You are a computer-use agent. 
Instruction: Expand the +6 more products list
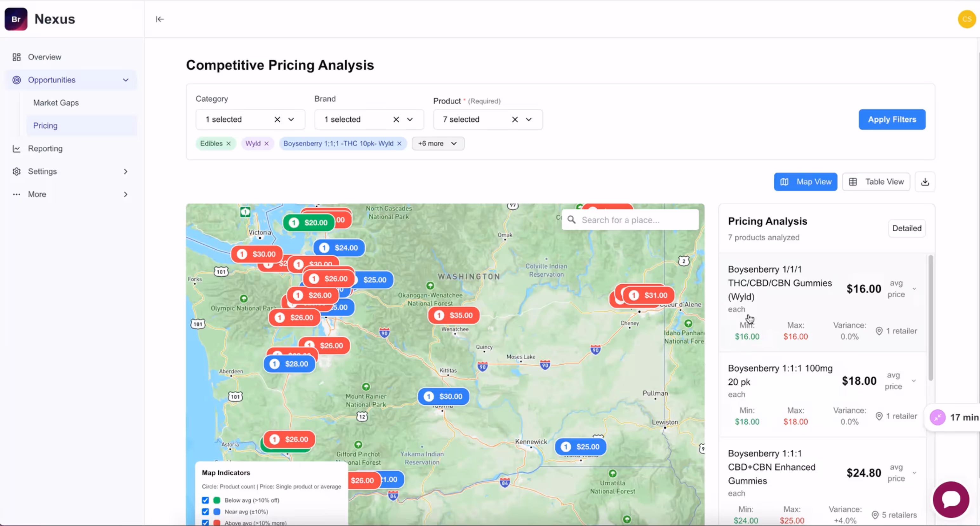[438, 144]
